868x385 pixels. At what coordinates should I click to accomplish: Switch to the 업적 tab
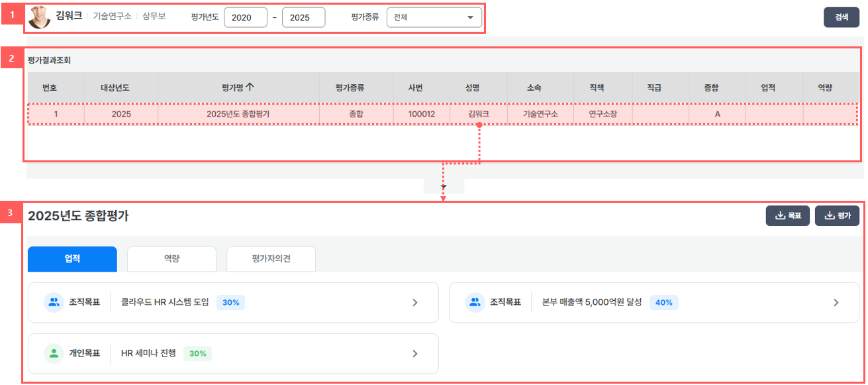tap(72, 259)
